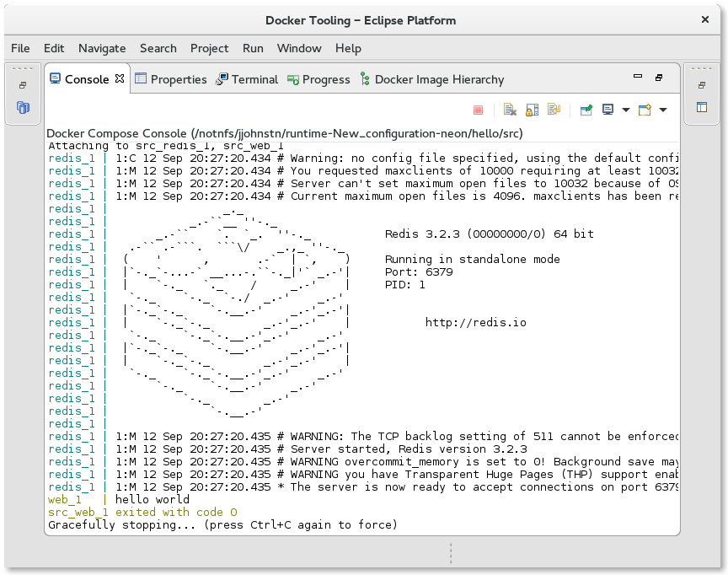Switch to the Docker Image Hierarchy tab
728x575 pixels.
[x=431, y=79]
